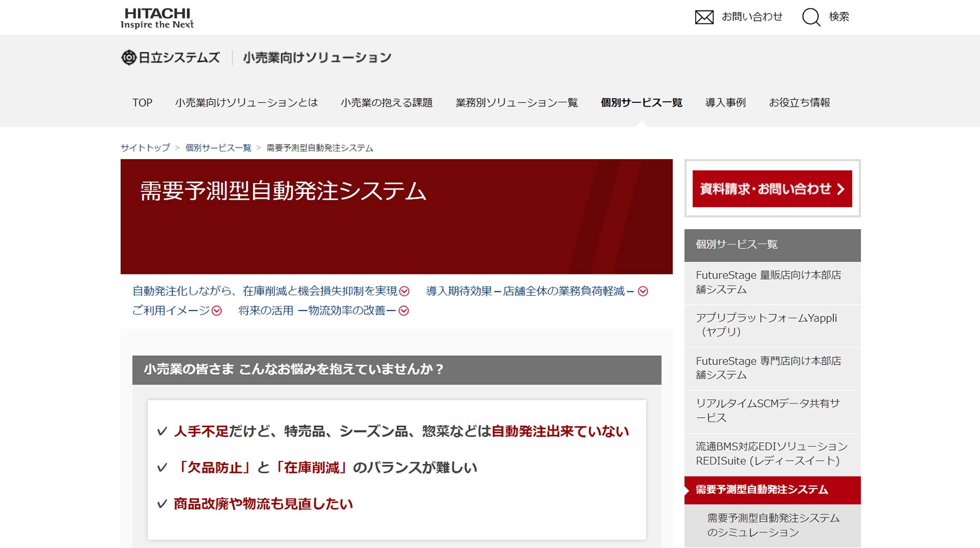Open 小売業向けソリューションとは menu
Viewport: 980px width, 548px height.
coord(246,102)
